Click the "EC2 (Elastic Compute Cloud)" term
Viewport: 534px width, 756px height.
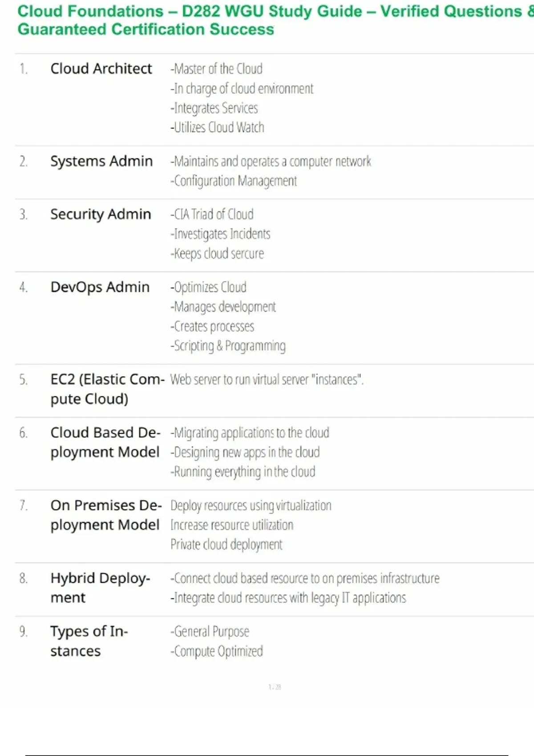(x=107, y=389)
